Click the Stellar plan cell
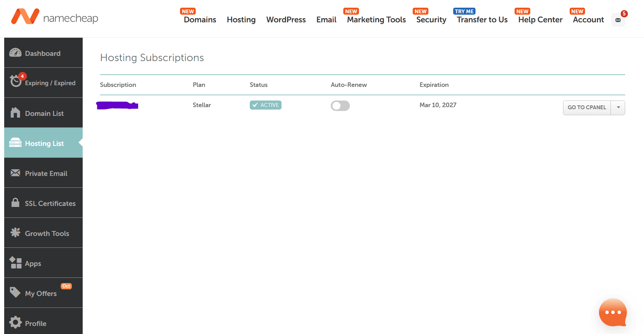 pyautogui.click(x=202, y=105)
